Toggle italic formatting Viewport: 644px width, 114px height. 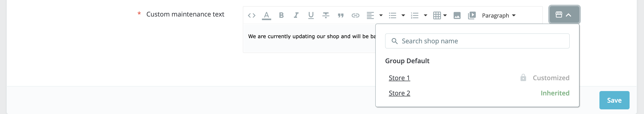(x=296, y=15)
